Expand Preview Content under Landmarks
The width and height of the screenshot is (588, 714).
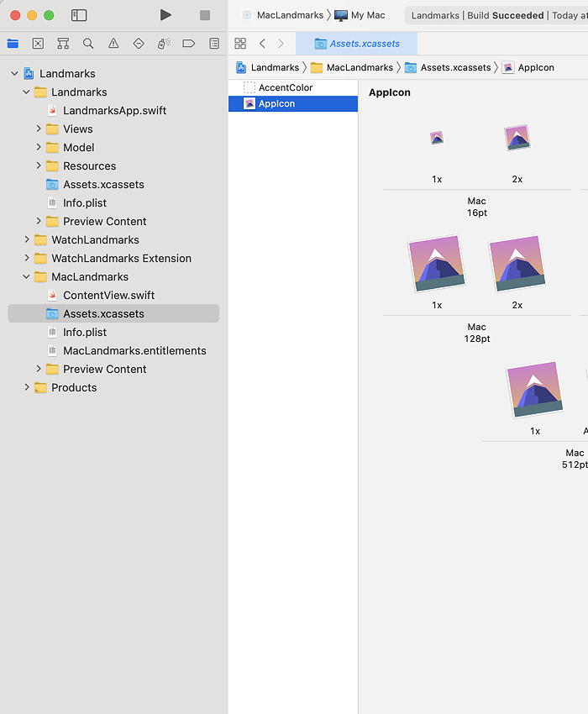coord(39,221)
